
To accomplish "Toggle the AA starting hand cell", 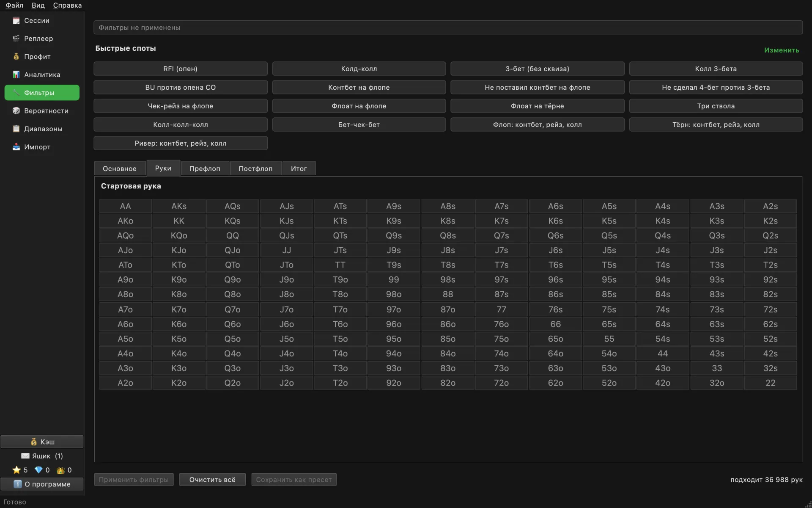I will (x=125, y=206).
